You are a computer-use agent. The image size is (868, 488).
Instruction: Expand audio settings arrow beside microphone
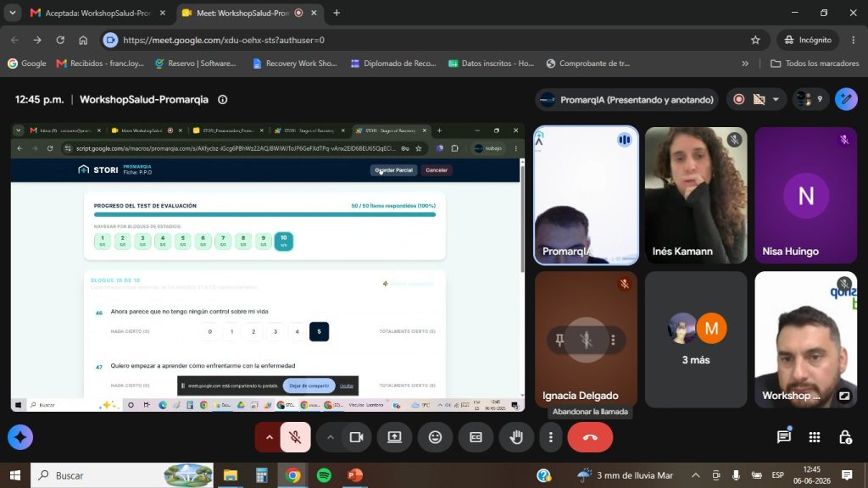pyautogui.click(x=269, y=437)
